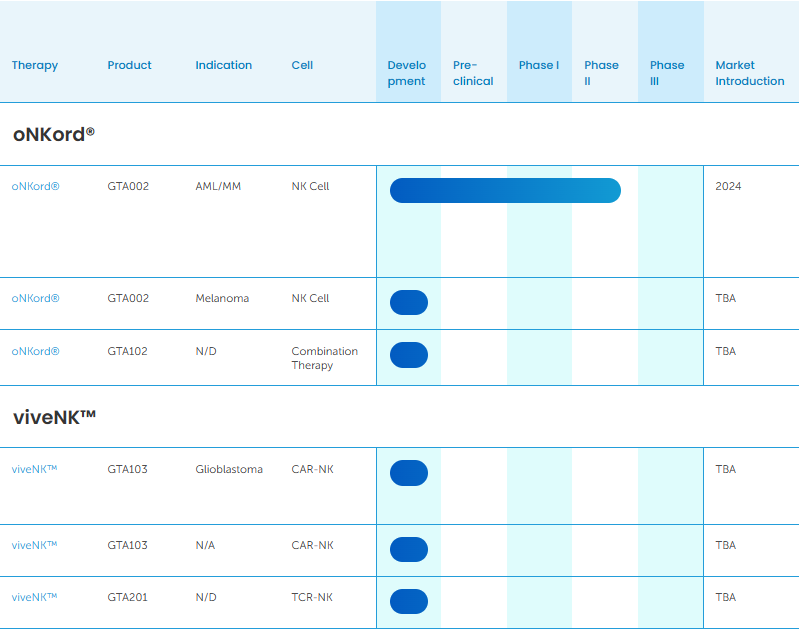799x632 pixels.
Task: Click the CAR-NK N/A row progress pill
Action: (x=409, y=549)
